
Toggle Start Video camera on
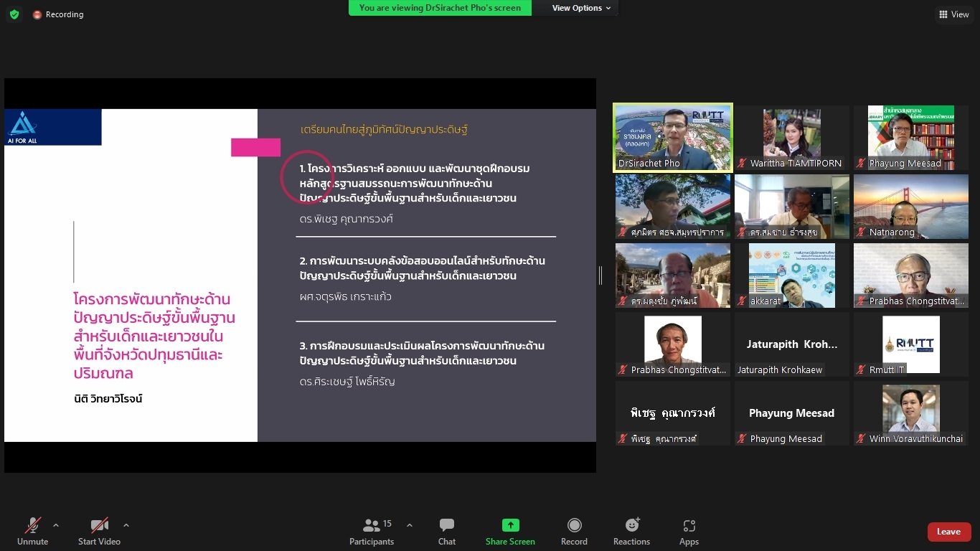tap(99, 532)
